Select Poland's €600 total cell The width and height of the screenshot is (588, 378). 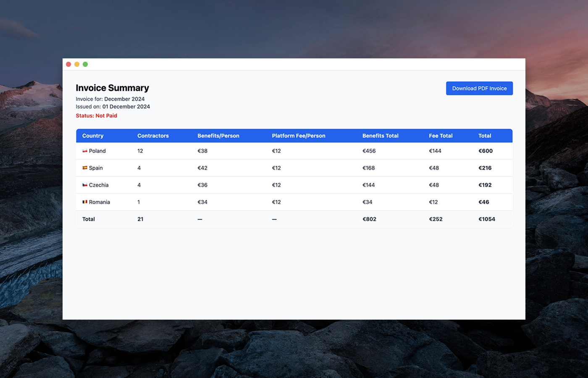[x=486, y=151]
